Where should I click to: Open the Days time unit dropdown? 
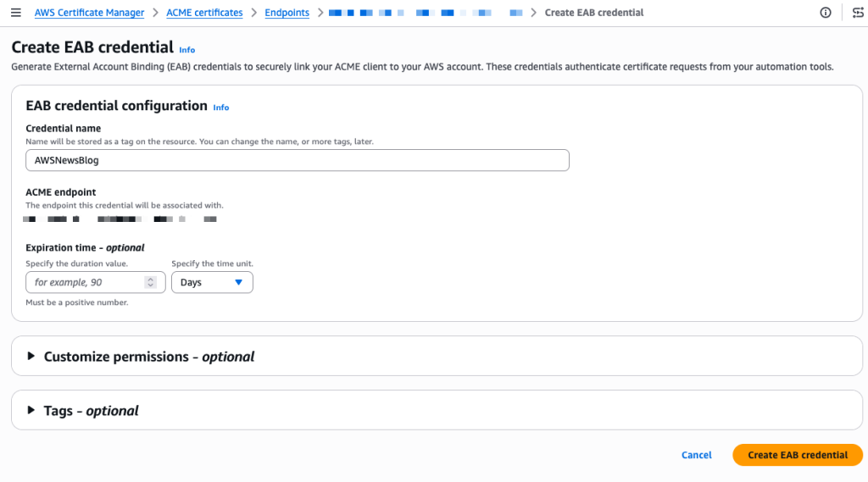(x=212, y=282)
